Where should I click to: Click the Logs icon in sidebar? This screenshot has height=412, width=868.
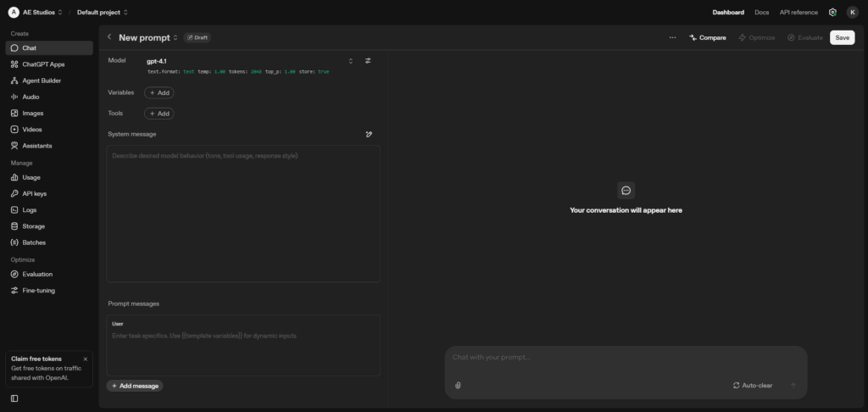coord(14,210)
